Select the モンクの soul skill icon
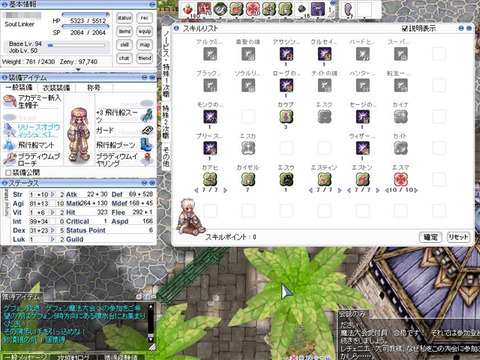The width and height of the screenshot is (480, 360). click(x=210, y=117)
